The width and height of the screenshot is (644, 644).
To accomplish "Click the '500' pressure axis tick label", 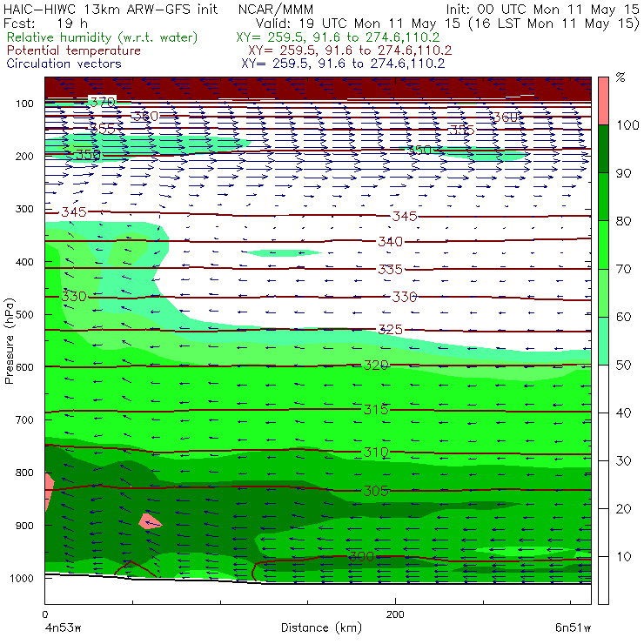I will tap(24, 314).
